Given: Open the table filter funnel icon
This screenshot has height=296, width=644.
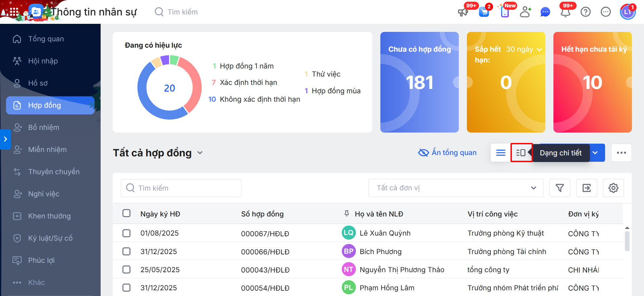Looking at the screenshot, I should [560, 188].
